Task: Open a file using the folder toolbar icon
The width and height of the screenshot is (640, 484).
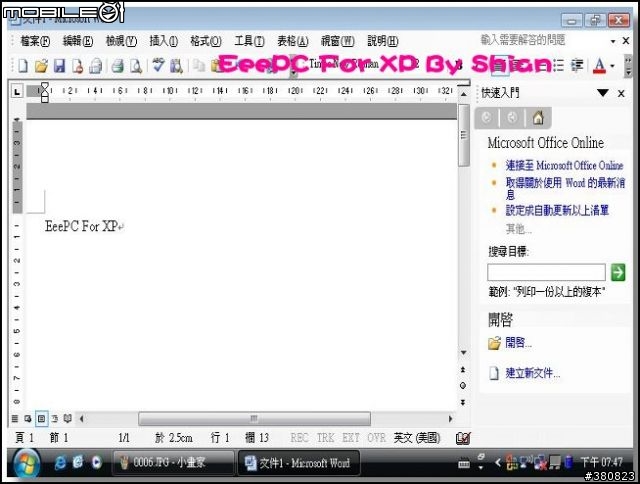Action: point(41,65)
